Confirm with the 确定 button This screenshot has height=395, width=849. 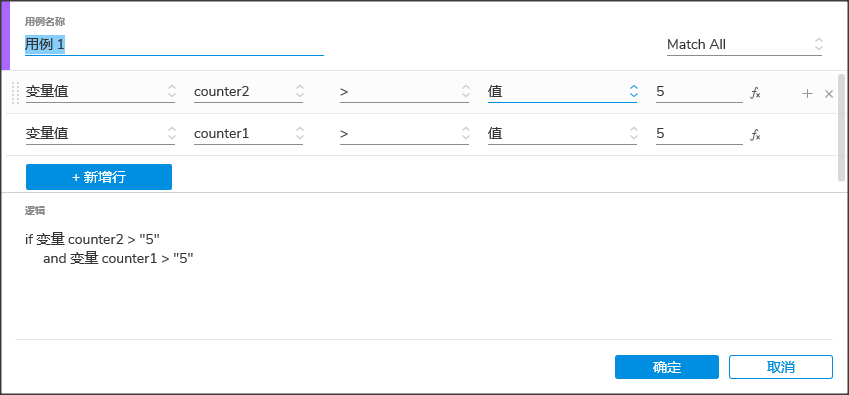point(667,367)
